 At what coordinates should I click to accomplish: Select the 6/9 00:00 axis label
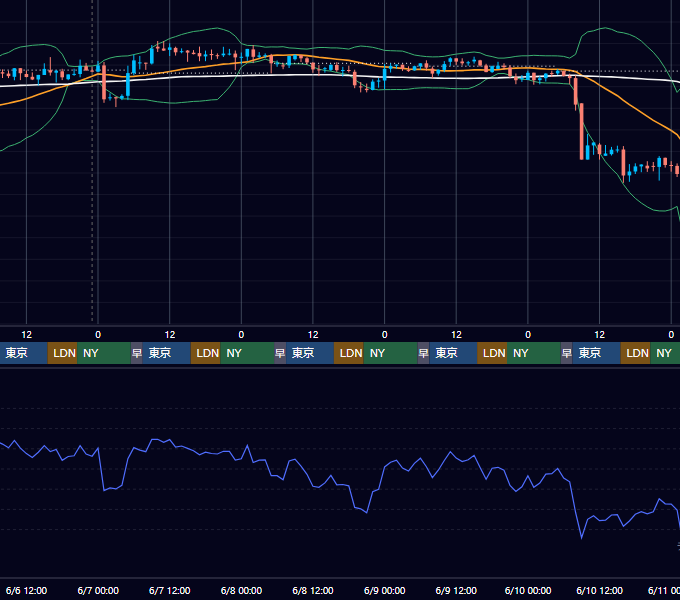384,590
